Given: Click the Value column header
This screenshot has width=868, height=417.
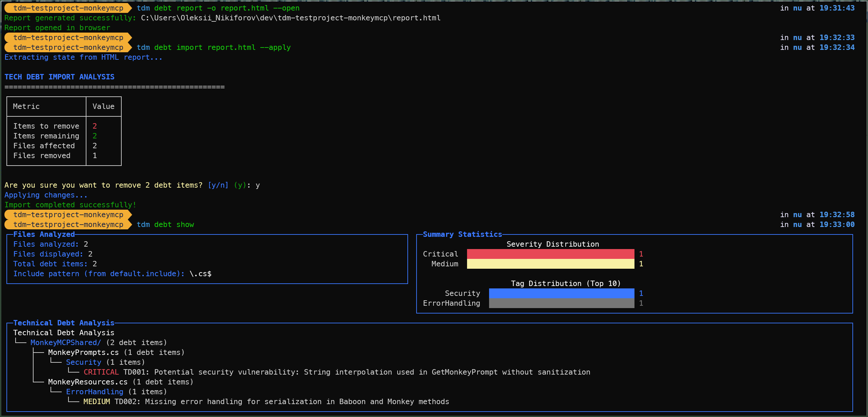Looking at the screenshot, I should [x=103, y=107].
